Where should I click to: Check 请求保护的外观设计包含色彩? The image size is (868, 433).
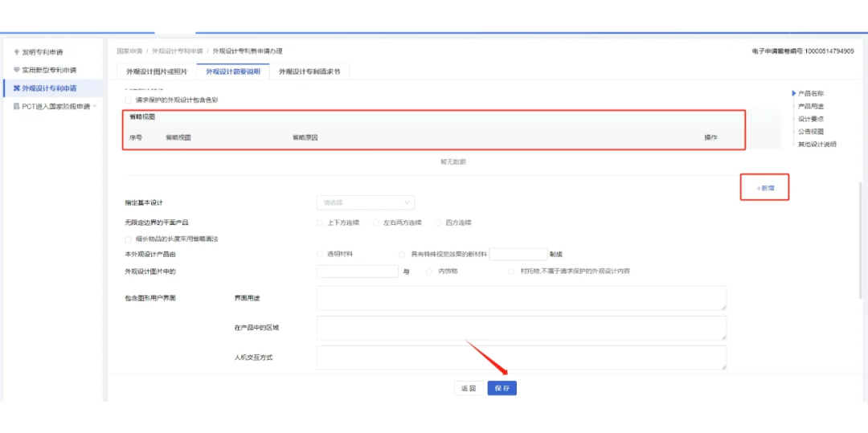[x=129, y=100]
